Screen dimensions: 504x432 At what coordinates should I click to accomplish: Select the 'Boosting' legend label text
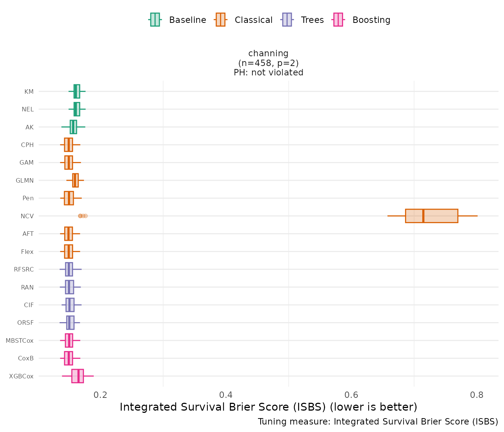tap(371, 20)
